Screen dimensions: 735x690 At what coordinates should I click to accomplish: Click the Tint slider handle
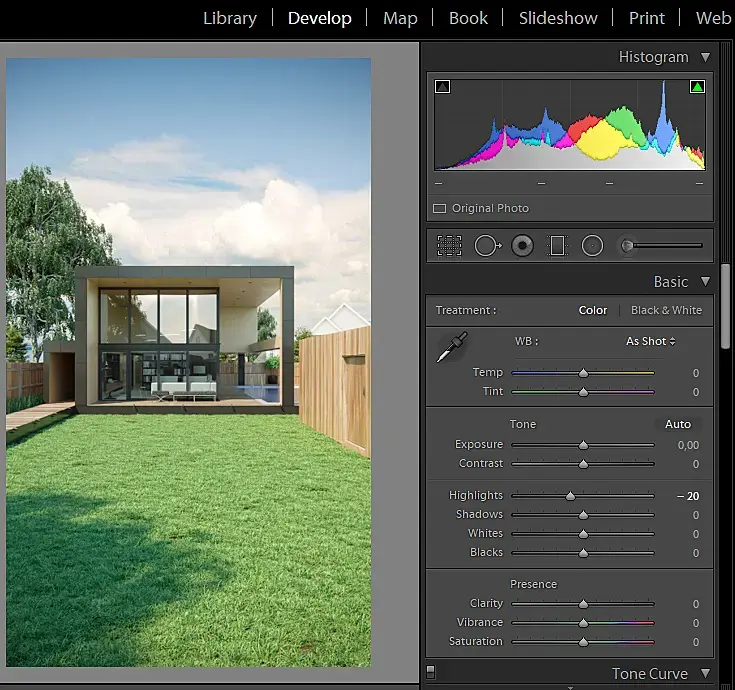(x=583, y=392)
